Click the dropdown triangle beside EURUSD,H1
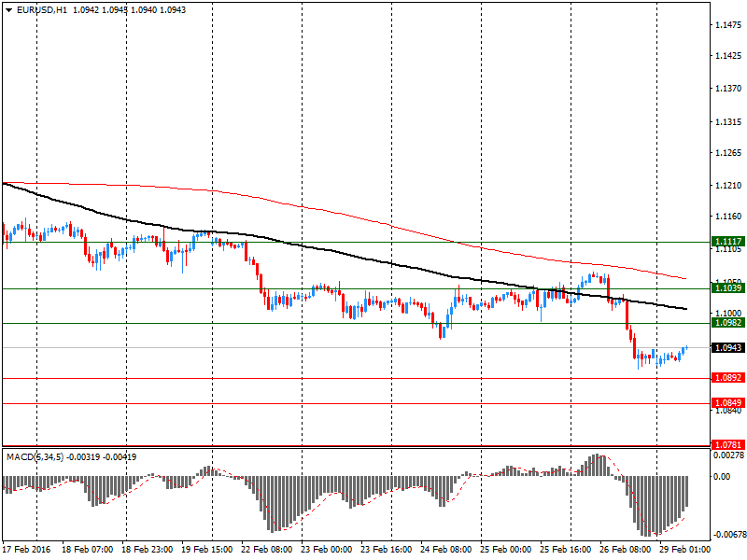 point(8,10)
